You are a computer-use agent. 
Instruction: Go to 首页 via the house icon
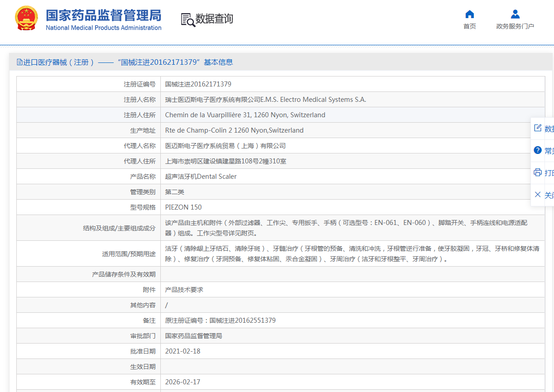pos(469,14)
